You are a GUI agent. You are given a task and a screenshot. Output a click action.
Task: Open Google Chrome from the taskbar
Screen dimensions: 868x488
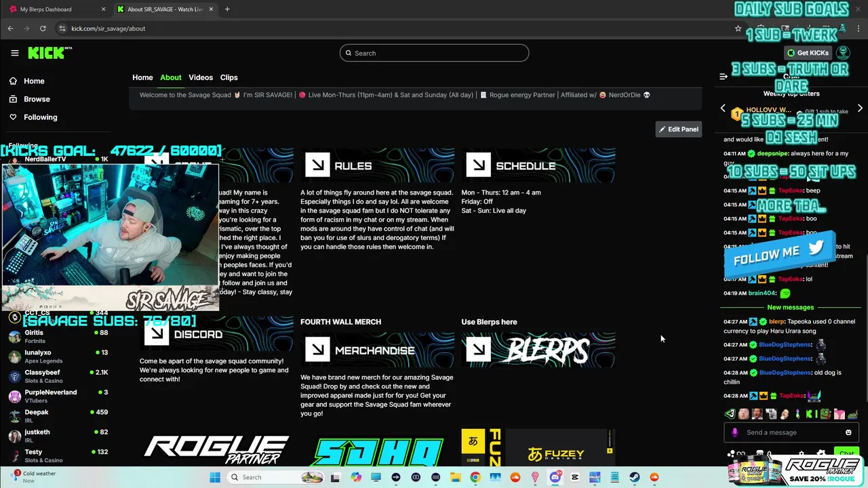pos(475,477)
